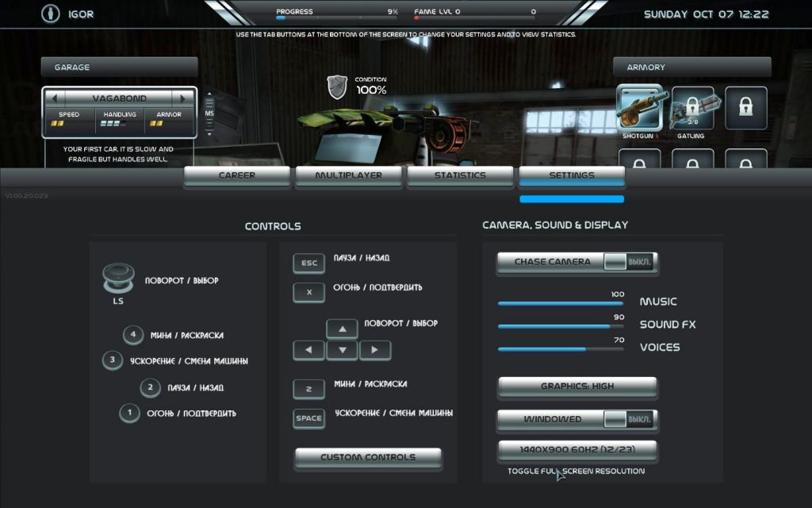Select the locked Gatling weapon slot
812x508 pixels.
click(x=692, y=108)
